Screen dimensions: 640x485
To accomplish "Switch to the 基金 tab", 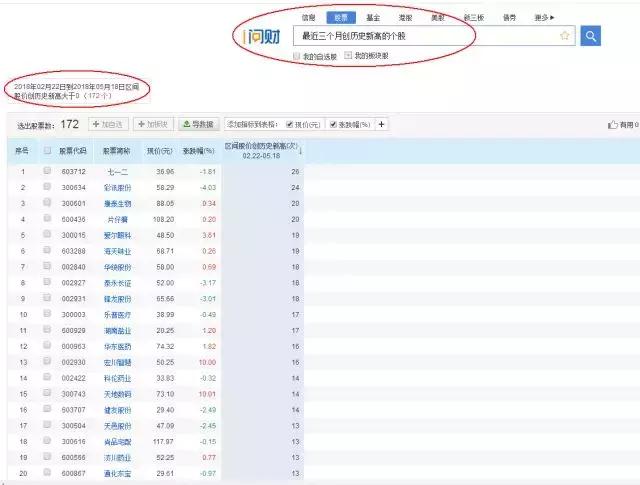I will point(373,18).
